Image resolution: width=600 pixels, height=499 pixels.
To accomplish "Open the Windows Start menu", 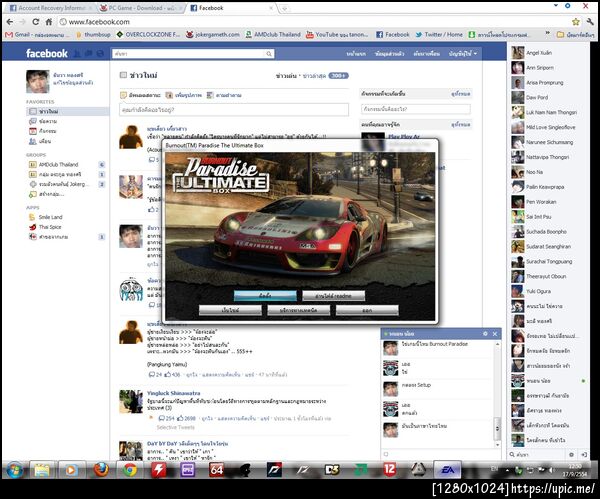I will point(15,470).
